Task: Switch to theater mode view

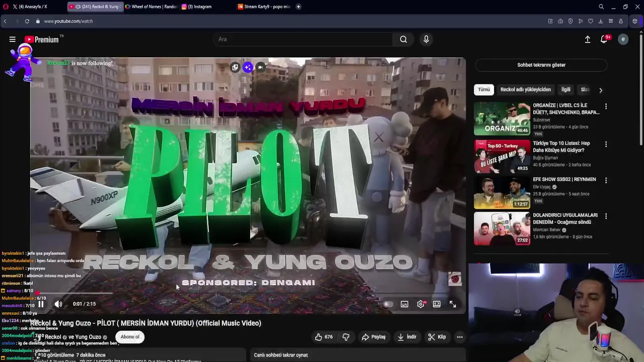Action: tap(437, 304)
